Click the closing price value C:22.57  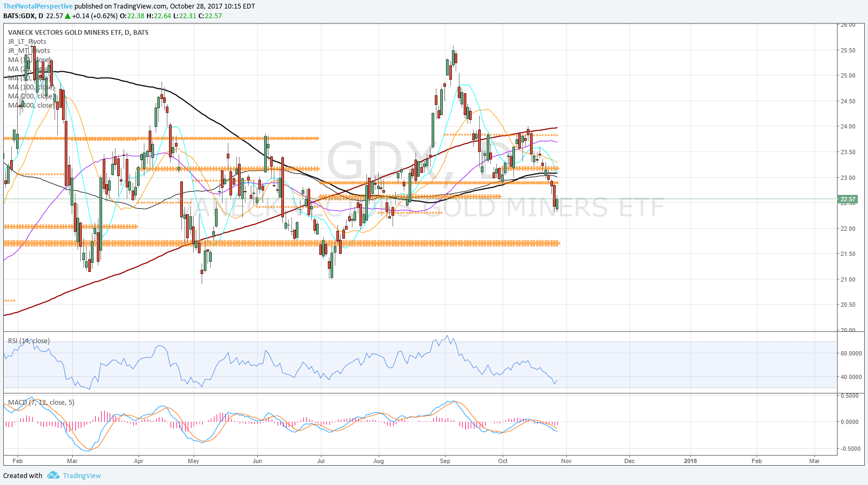click(x=210, y=16)
